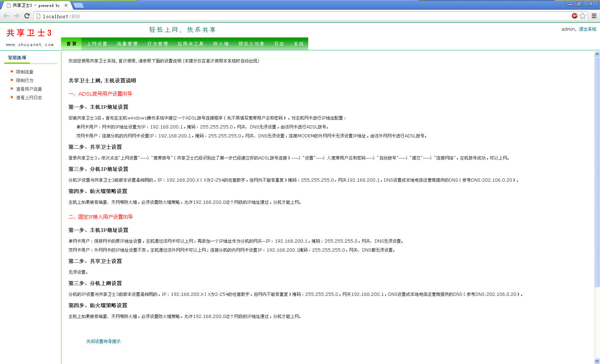Open the Chrome menu icon

tap(594, 16)
